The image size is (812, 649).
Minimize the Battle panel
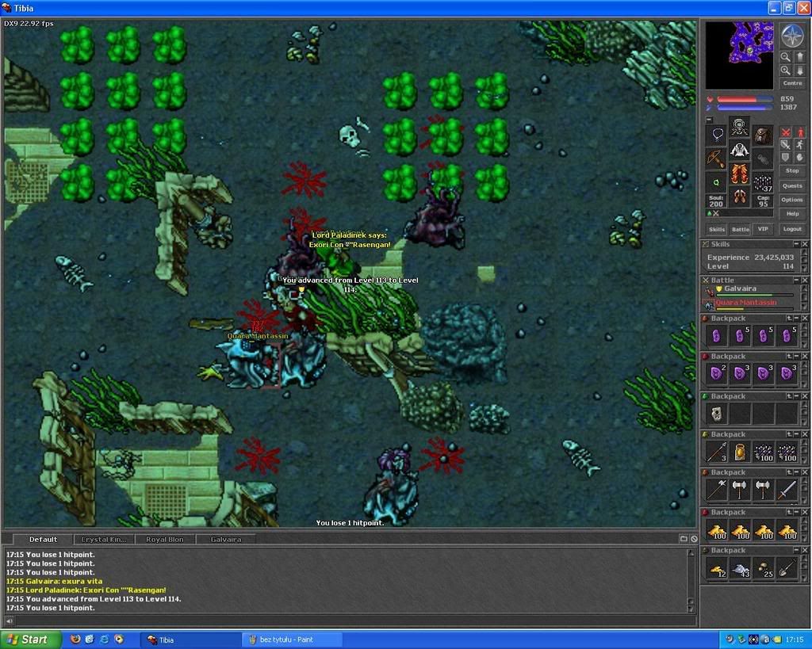pos(796,280)
